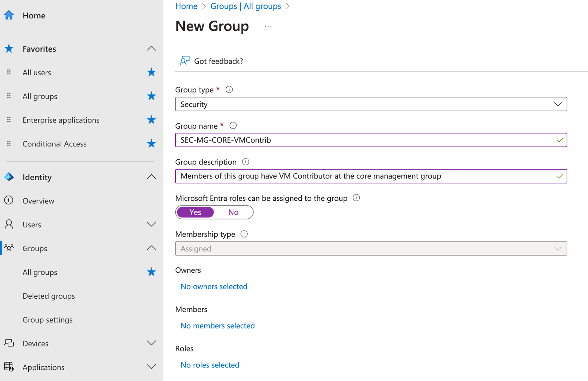
Task: Show info tooltip for Group type
Action: (229, 89)
